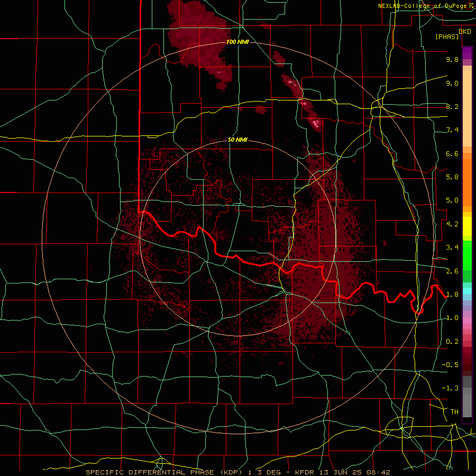
Task: Click the KFDR station identifier
Action: (x=306, y=472)
